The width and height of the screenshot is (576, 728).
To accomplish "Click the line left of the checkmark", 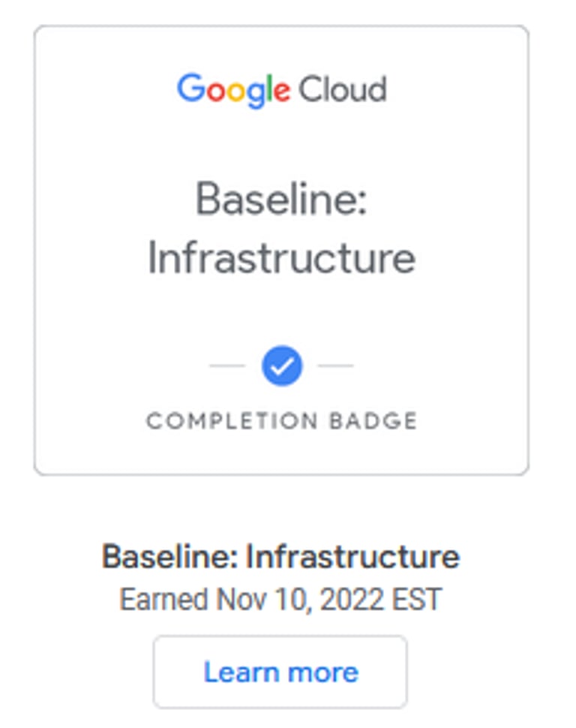I will point(226,366).
